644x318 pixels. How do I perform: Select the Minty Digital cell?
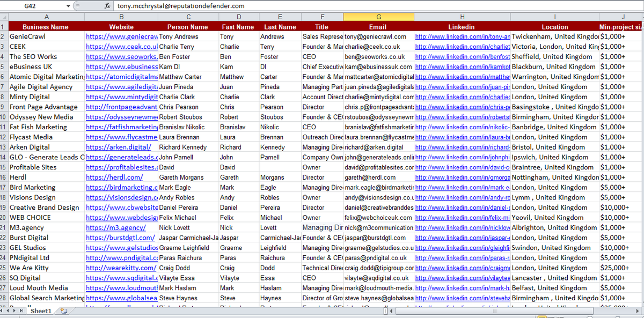(46, 97)
